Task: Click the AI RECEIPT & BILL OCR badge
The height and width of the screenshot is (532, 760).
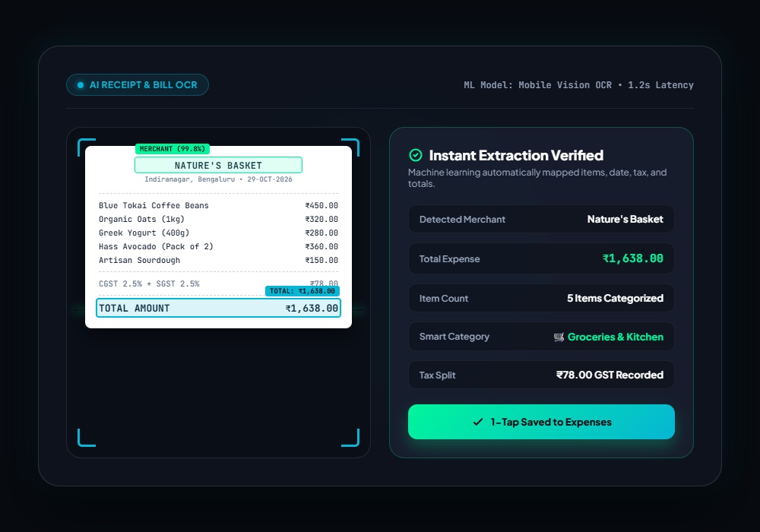Action: tap(138, 85)
